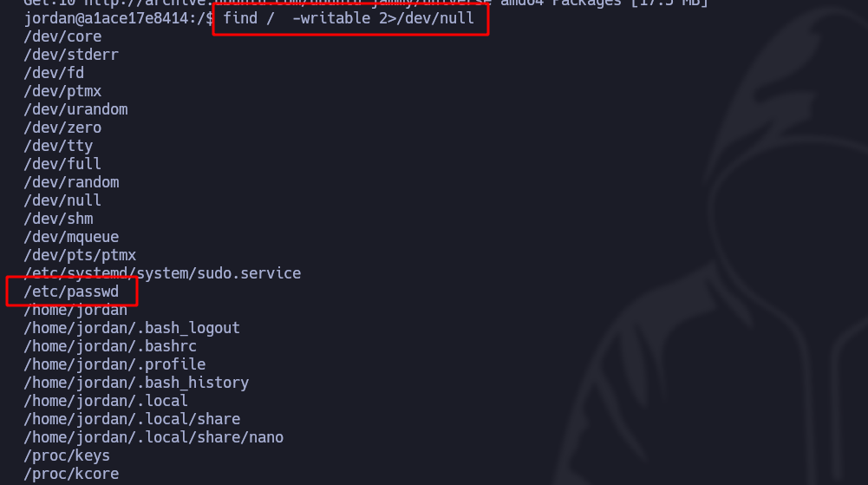
Task: Click the /dev/core output line
Action: [x=62, y=36]
